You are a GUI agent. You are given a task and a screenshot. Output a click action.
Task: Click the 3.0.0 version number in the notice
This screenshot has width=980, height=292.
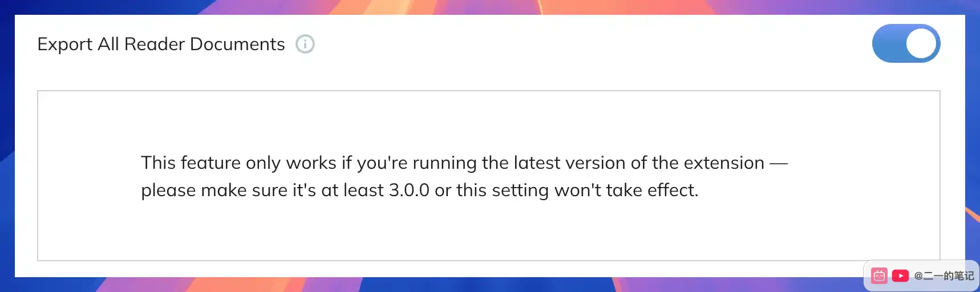pos(409,190)
